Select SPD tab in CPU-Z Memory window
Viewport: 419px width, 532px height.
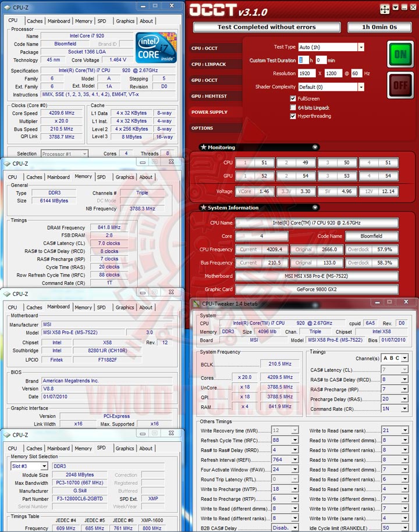pos(101,177)
